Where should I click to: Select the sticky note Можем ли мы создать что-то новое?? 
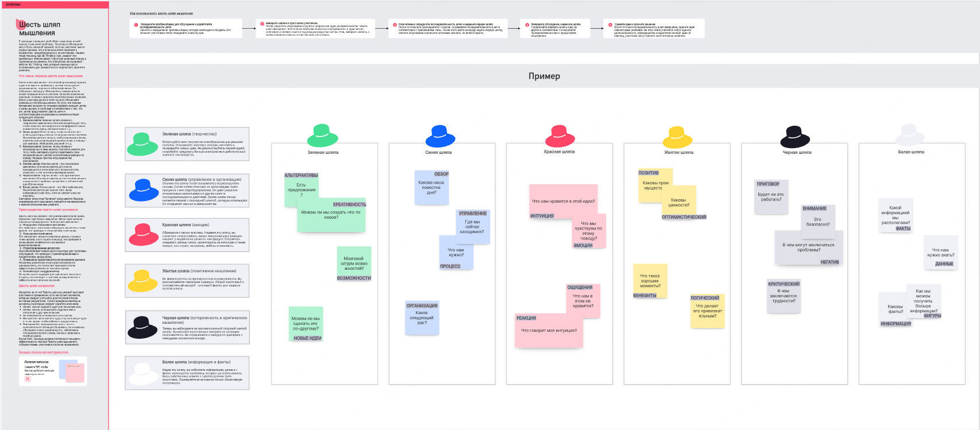point(331,215)
